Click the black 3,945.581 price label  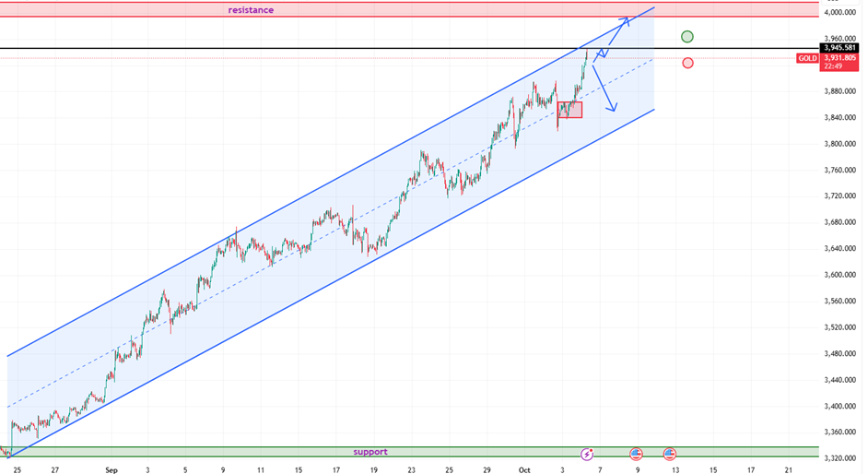coord(839,48)
